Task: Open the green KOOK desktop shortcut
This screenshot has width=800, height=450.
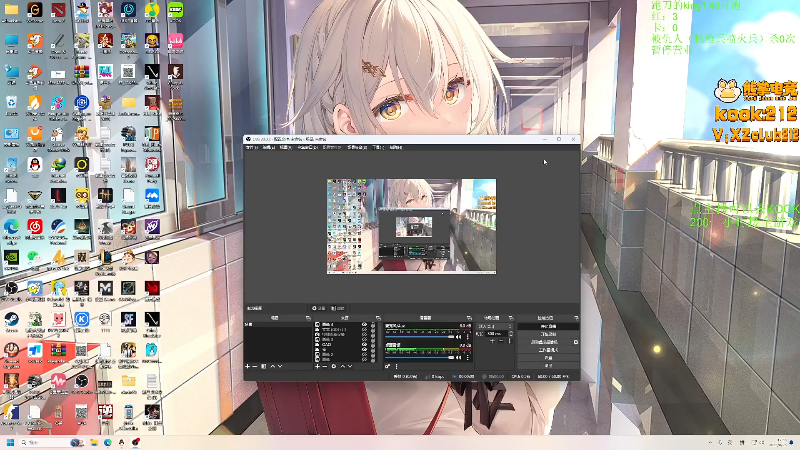Action: (176, 9)
